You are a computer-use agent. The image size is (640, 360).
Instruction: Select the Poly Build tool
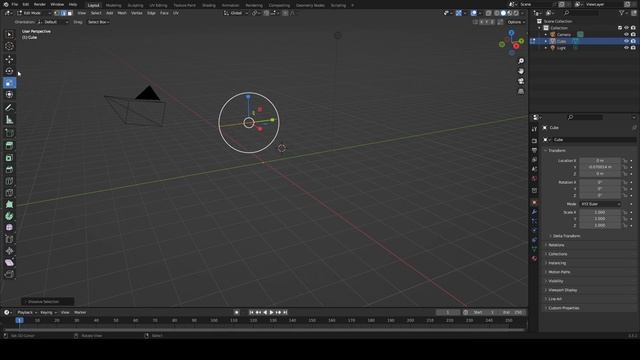tap(9, 204)
